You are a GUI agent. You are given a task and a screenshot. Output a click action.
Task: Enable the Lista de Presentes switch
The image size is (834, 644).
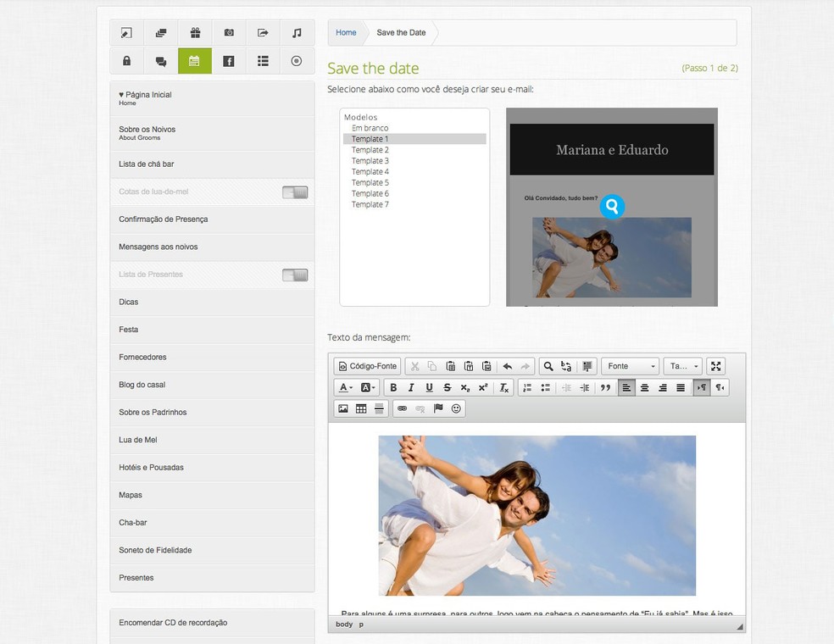(x=295, y=275)
